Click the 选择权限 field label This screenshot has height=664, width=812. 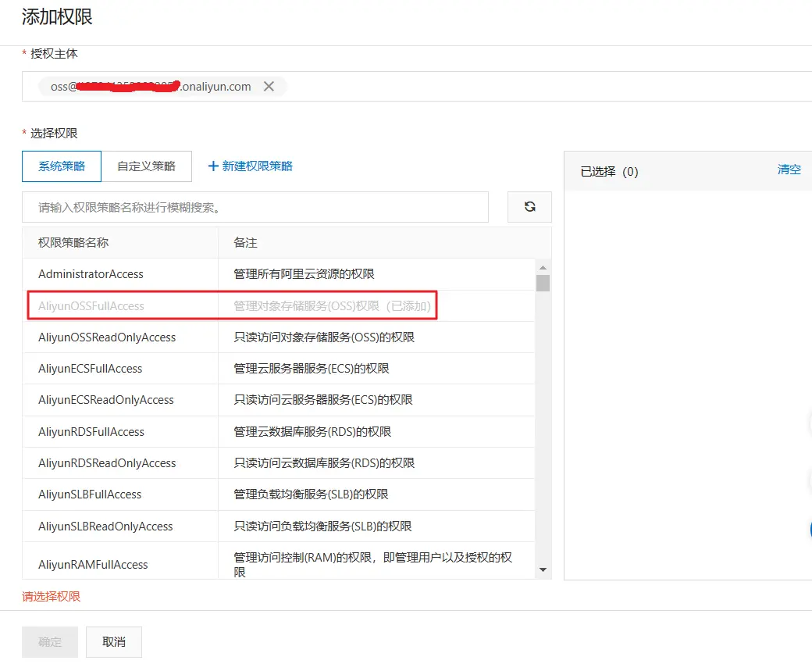(x=54, y=134)
